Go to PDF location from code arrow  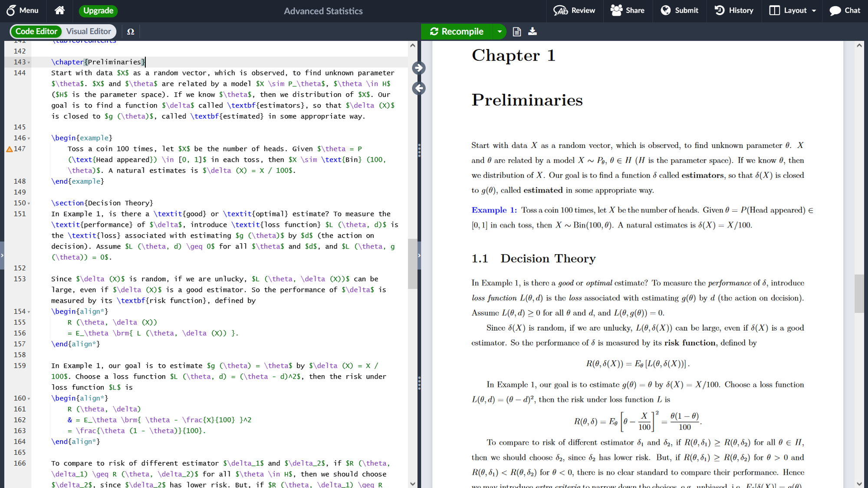click(418, 68)
